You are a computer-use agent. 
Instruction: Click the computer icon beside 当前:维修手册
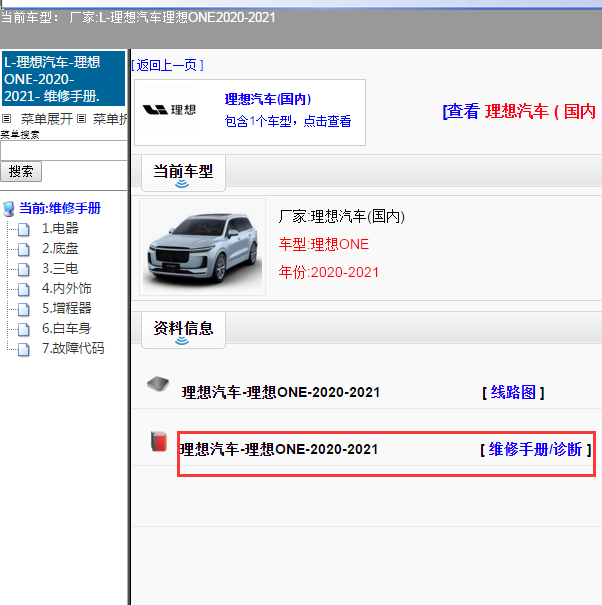click(8, 209)
